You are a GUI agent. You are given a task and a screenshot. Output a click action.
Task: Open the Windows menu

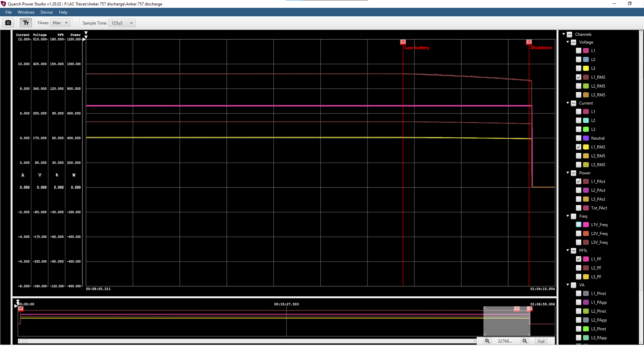click(x=26, y=12)
